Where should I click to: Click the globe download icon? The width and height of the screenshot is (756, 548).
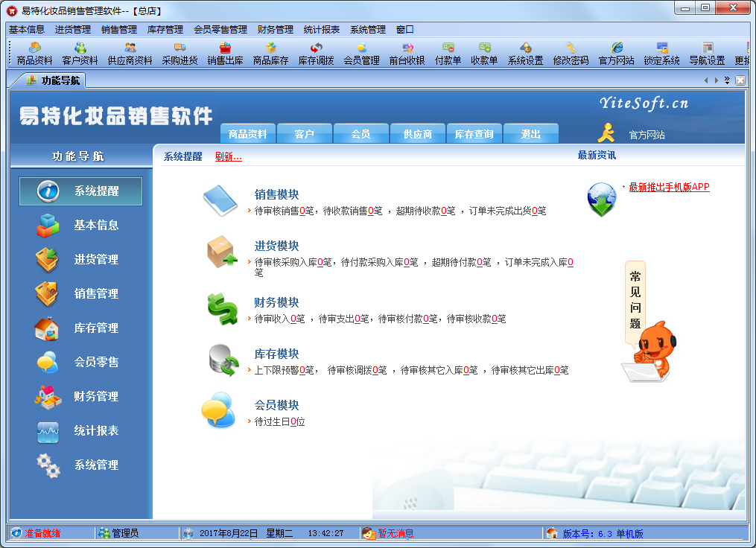click(601, 199)
